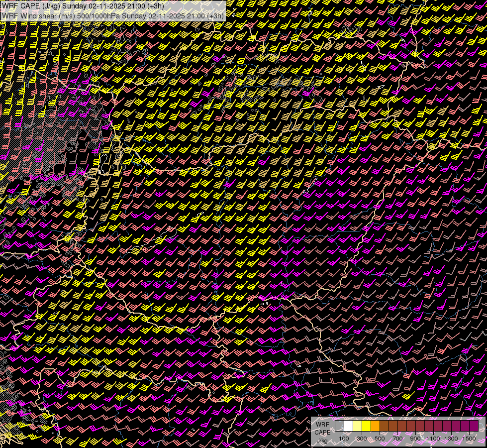Click the legend value 1100
Image resolution: width=487 pixels, height=448 pixels.
pyautogui.click(x=433, y=439)
